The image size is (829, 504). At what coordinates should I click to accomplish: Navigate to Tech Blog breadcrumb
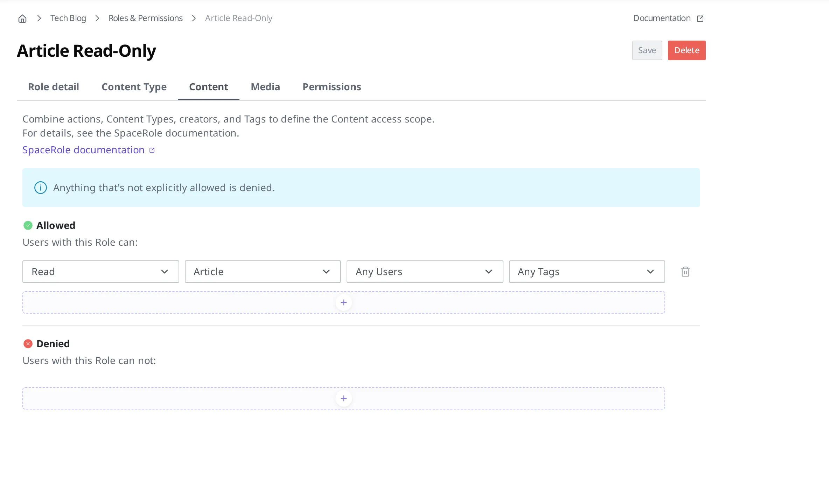click(x=68, y=18)
